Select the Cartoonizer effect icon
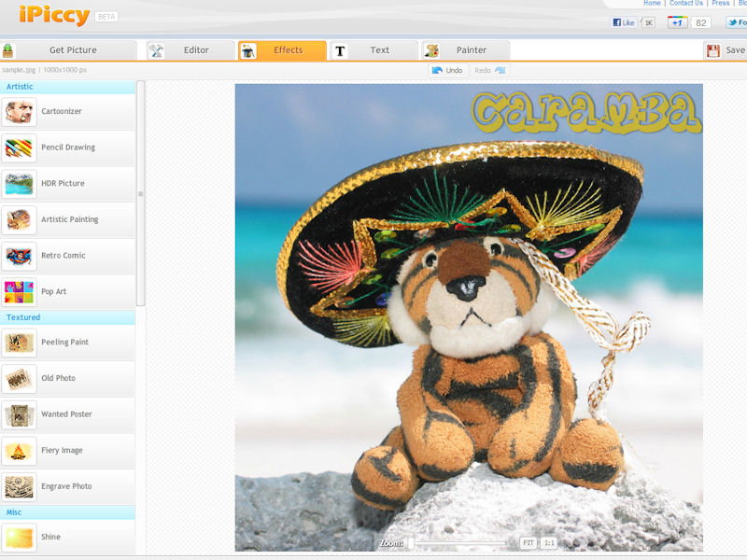Screen dimensions: 747x560 point(20,112)
